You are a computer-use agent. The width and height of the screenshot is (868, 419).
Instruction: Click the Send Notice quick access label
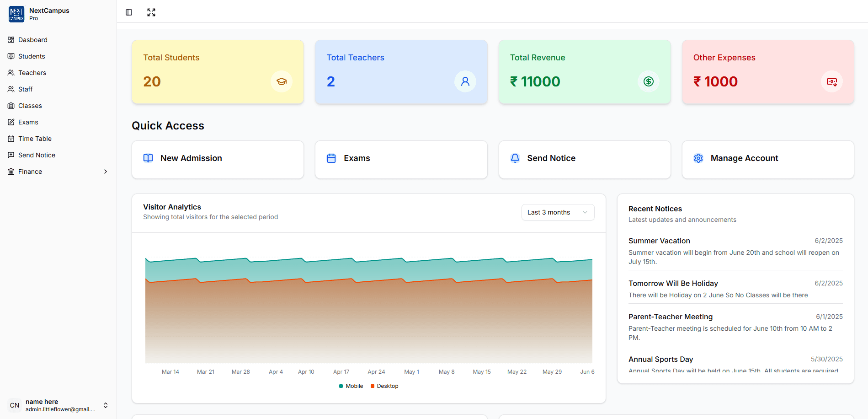tap(551, 158)
